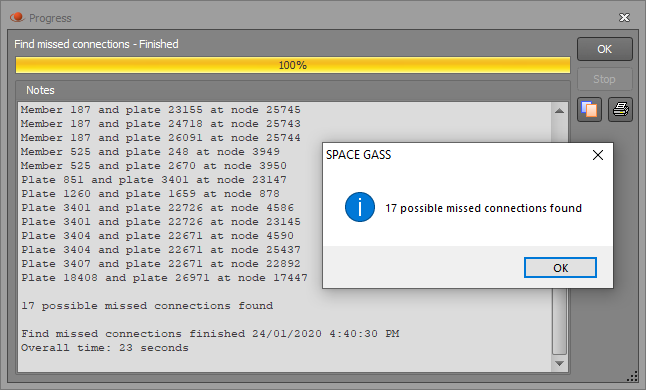Close the SPACE GASS message box
The image size is (646, 390).
coord(598,155)
